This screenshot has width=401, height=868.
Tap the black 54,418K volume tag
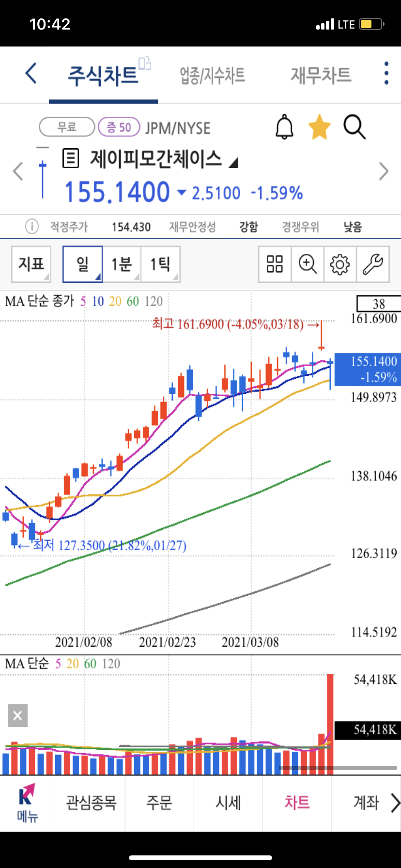point(368,730)
